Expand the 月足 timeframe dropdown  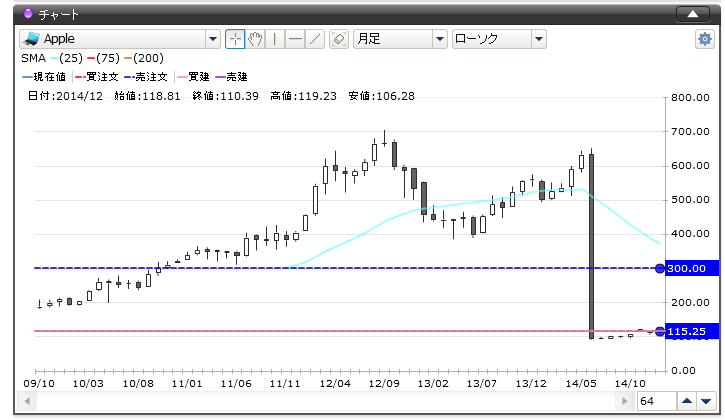(x=439, y=39)
